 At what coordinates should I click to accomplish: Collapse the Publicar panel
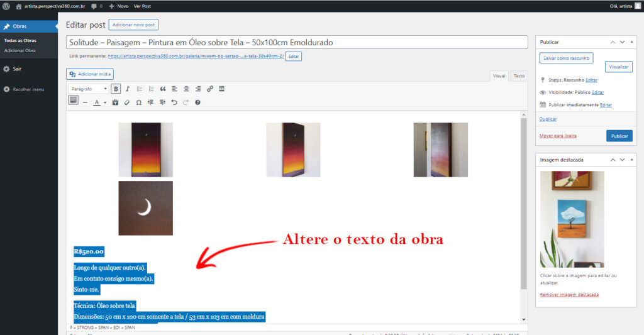pyautogui.click(x=631, y=42)
